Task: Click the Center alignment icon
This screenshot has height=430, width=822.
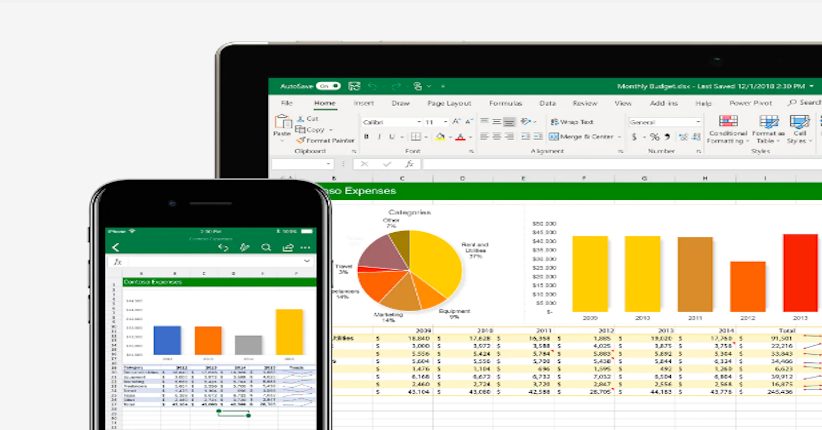Action: point(496,137)
